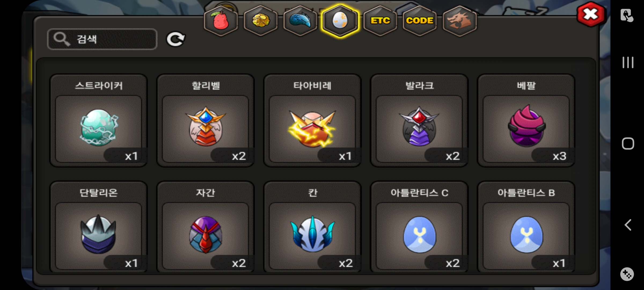Pick the 발라크 egg item
Image resolution: width=644 pixels, height=290 pixels.
[x=419, y=121]
